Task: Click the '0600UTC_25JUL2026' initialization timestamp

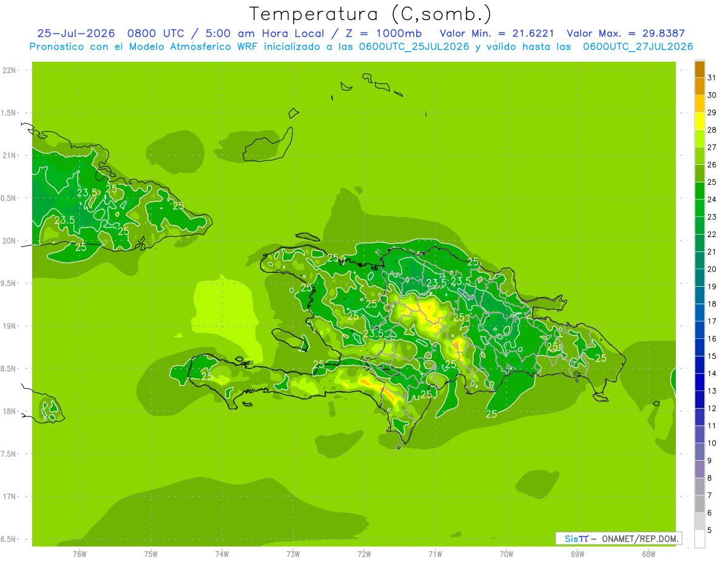Action: pos(414,47)
